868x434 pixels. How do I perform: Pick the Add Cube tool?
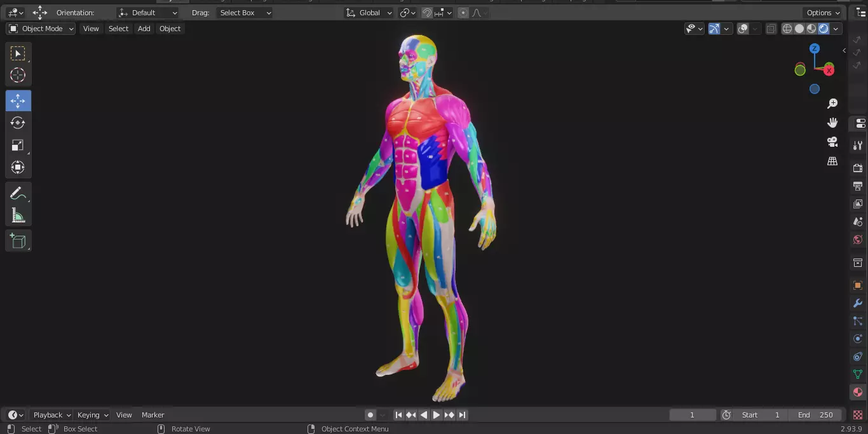pyautogui.click(x=18, y=241)
